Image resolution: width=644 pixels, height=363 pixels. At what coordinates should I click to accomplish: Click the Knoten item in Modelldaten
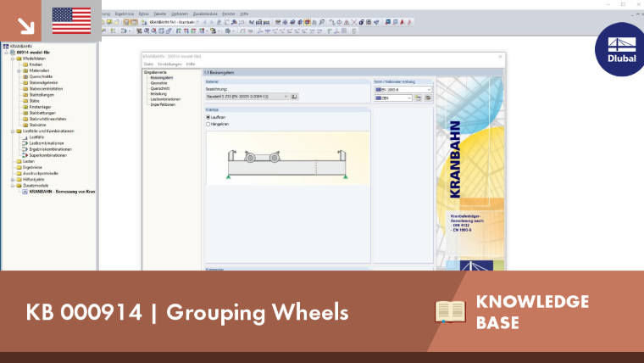pyautogui.click(x=36, y=64)
